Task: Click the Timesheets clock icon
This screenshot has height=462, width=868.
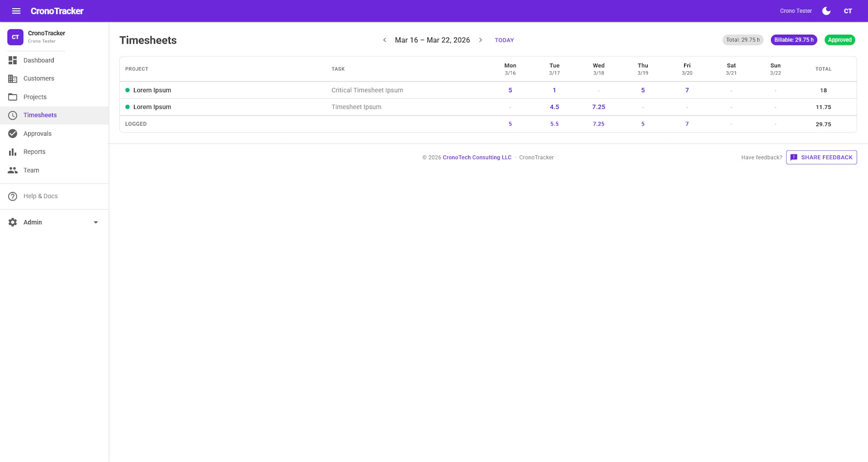Action: click(x=12, y=115)
